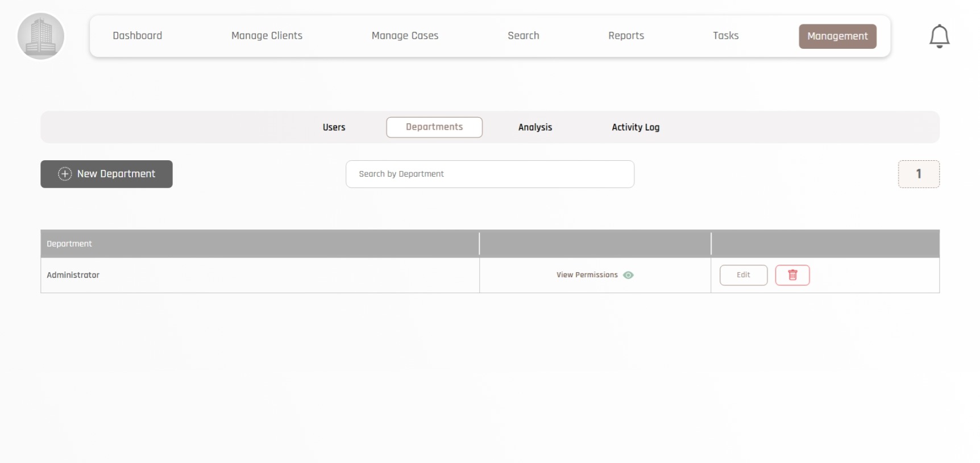
Task: Click the building logo icon
Action: click(x=41, y=36)
